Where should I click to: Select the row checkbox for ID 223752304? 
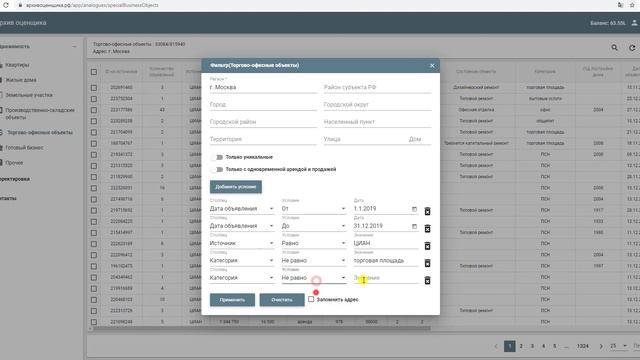94,99
